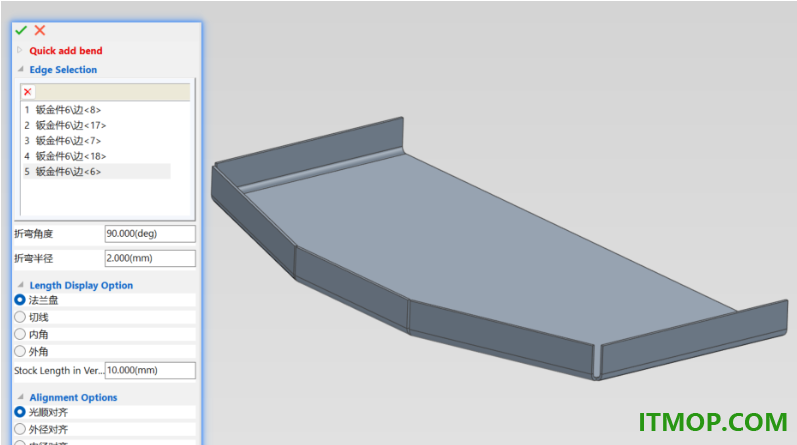
Task: Click the 折弯角度 90.000(deg) field
Action: pos(150,234)
